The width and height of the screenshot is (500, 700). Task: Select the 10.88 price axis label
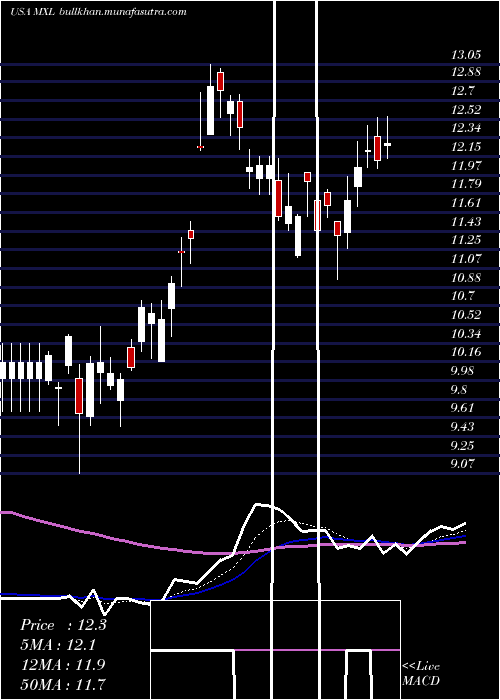coord(466,278)
